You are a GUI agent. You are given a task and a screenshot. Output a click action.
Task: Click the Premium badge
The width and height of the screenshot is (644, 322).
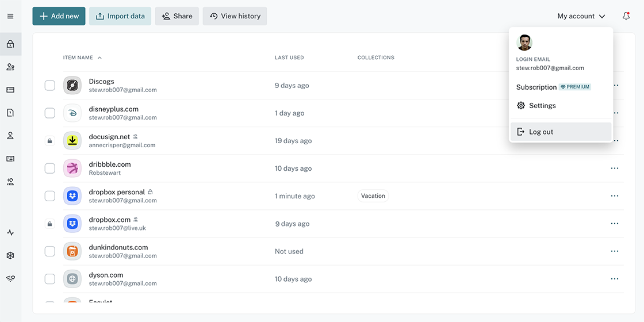pyautogui.click(x=575, y=87)
